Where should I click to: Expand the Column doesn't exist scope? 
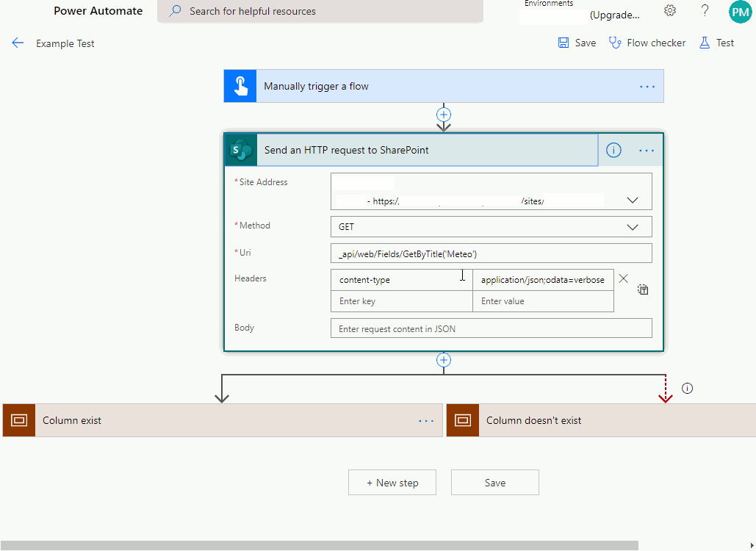[601, 420]
